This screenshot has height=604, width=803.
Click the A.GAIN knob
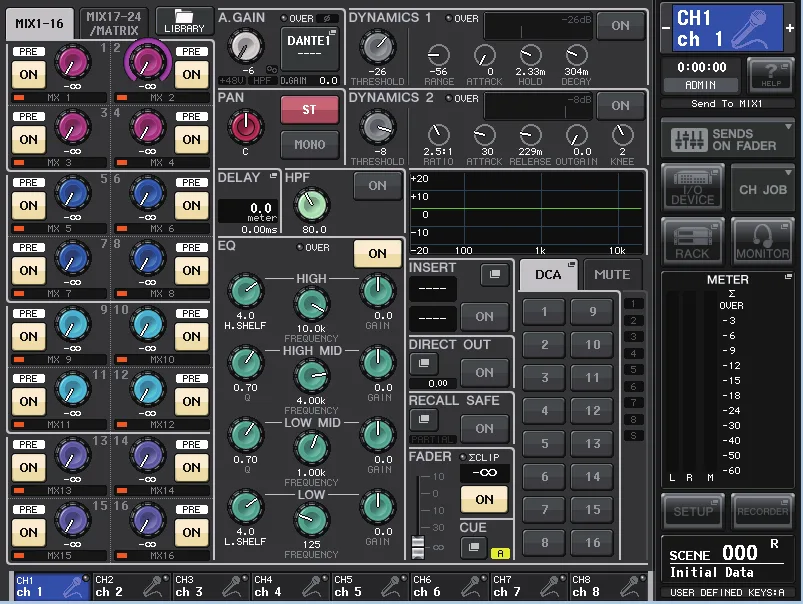point(246,47)
